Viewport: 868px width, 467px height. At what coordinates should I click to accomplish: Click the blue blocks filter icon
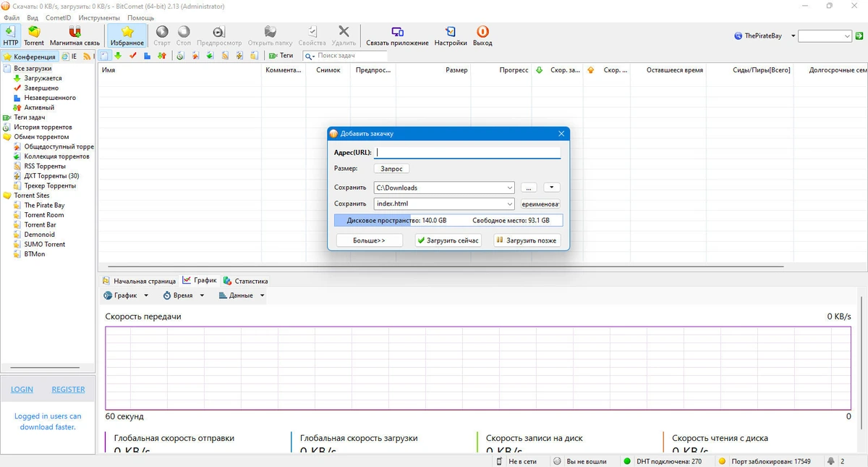tap(148, 56)
